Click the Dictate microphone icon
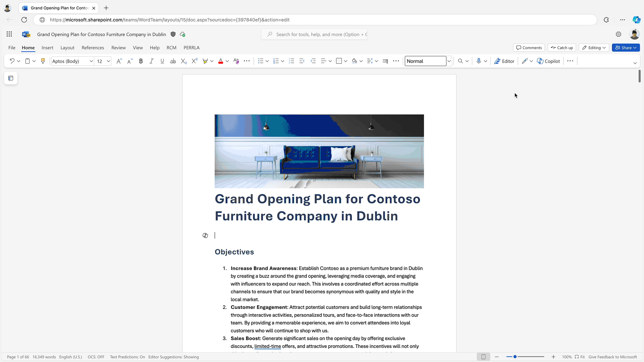Viewport: 644px width, 362px height. pyautogui.click(x=479, y=61)
